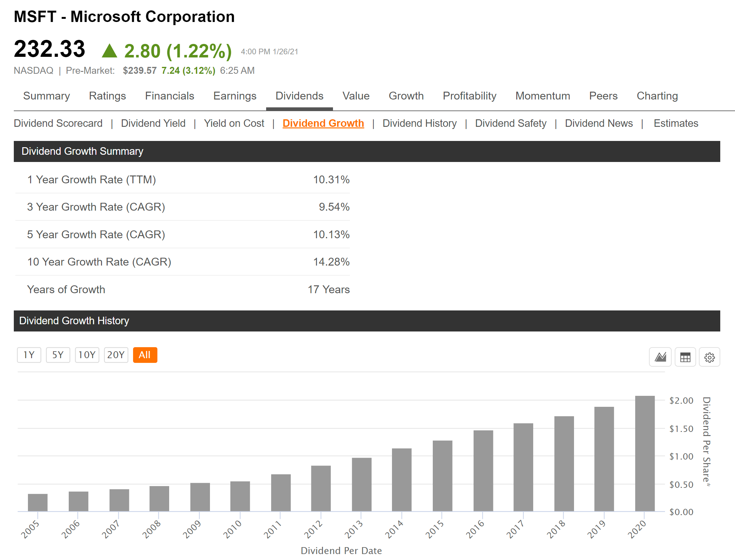Open the Value tab
This screenshot has height=560, width=735.
[x=356, y=96]
